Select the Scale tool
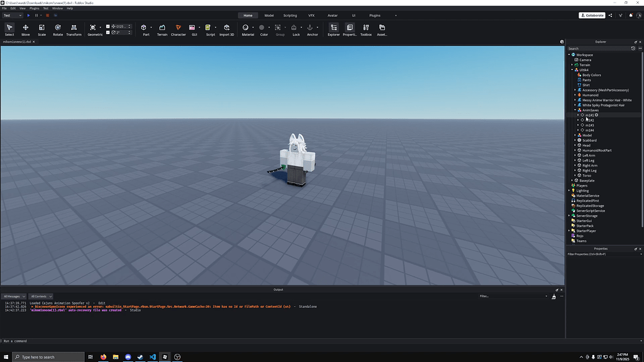The image size is (644, 362). pos(42,28)
